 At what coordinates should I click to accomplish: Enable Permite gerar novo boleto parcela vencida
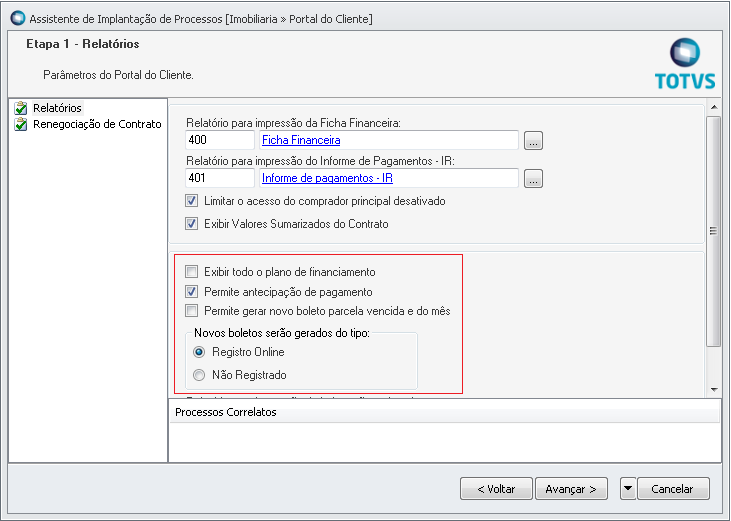[192, 311]
